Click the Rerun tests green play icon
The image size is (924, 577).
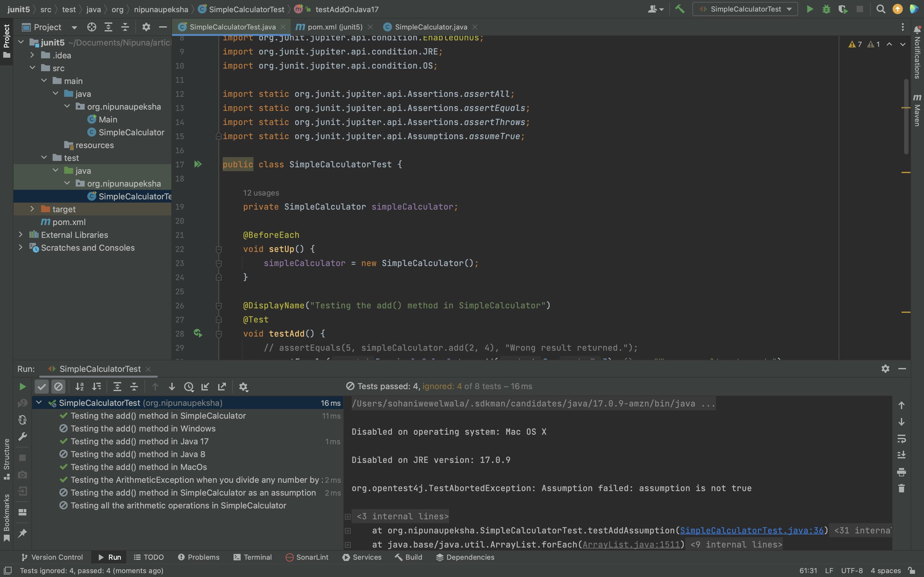[22, 387]
